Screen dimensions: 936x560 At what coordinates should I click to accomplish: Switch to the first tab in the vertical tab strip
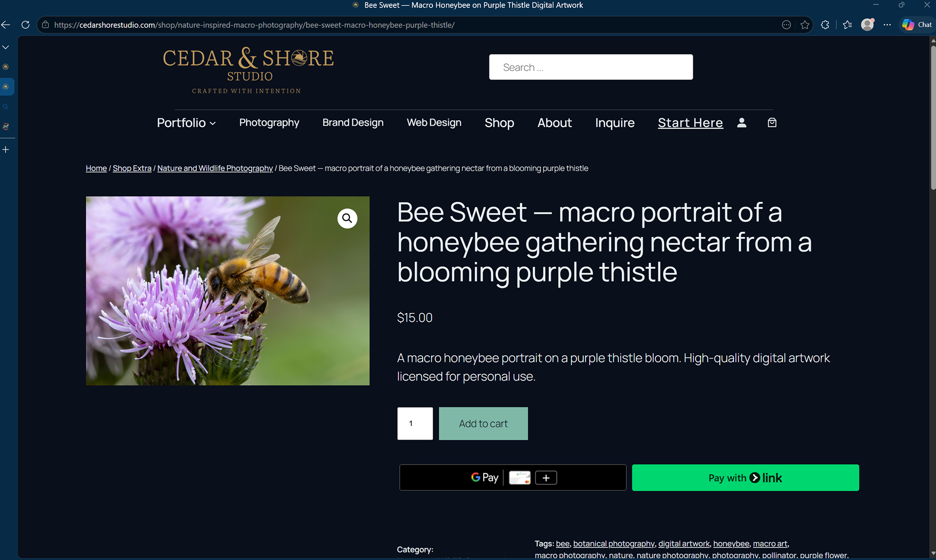[x=6, y=67]
